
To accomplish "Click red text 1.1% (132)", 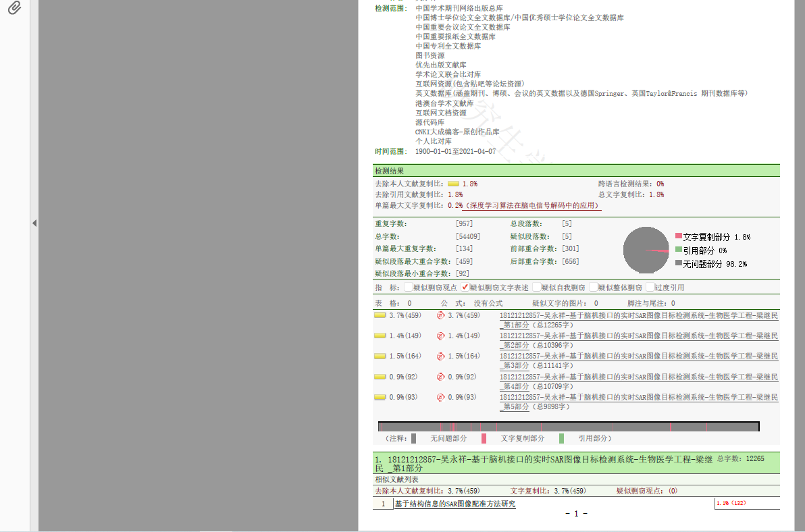I will point(731,503).
